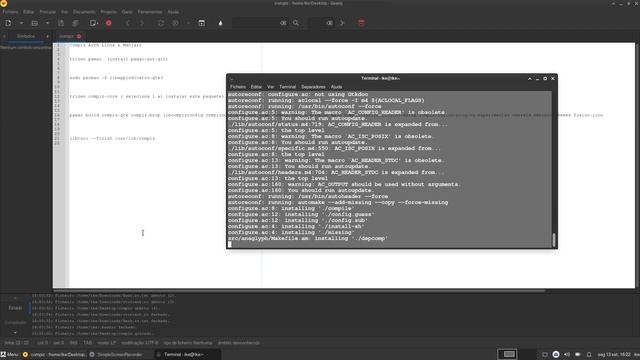Viewport: 640px width, 360px height.
Task: Select the compiz document tab
Action: coord(67,36)
